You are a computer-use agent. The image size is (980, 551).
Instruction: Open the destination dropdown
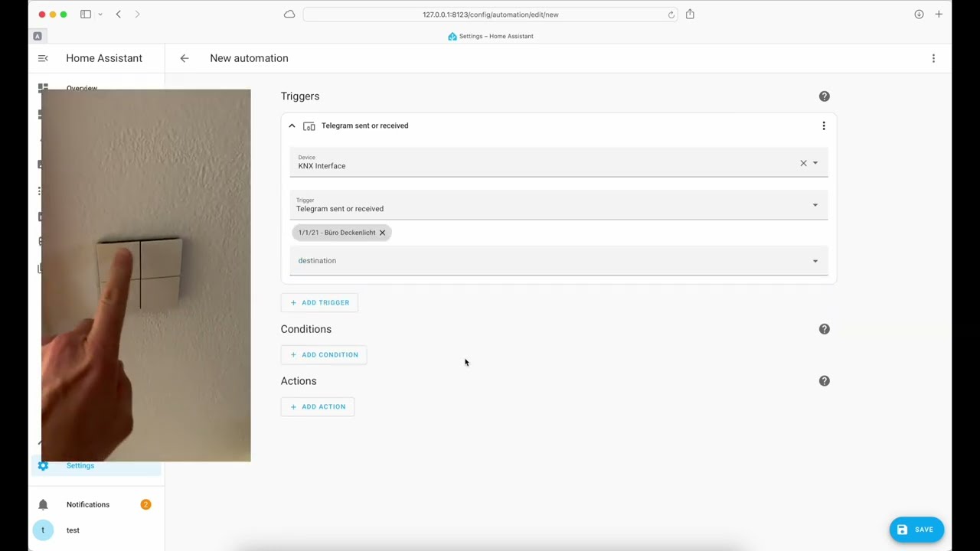(x=815, y=260)
